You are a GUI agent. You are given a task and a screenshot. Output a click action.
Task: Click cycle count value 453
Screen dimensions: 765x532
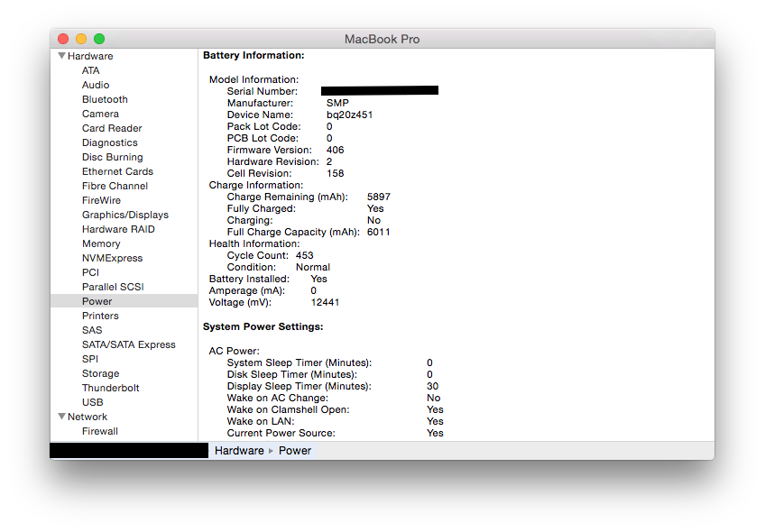pos(304,255)
